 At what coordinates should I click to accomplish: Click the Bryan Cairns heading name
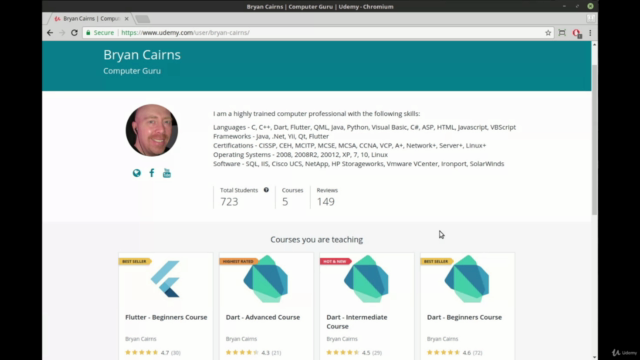pyautogui.click(x=142, y=55)
